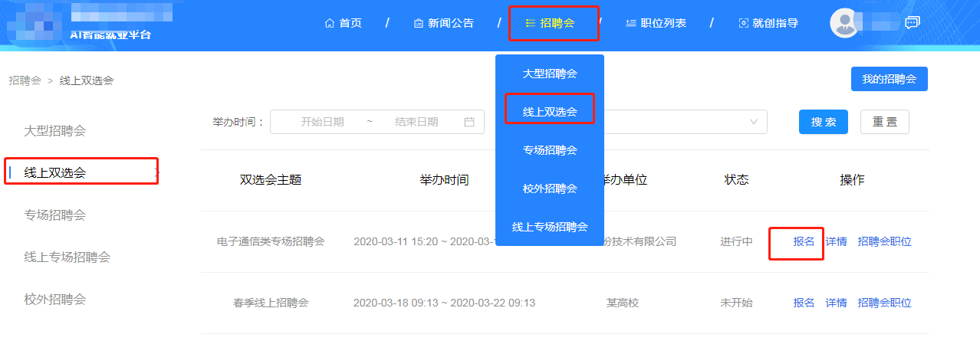The height and width of the screenshot is (354, 980).
Task: View 详情 of 春季线上招聘会
Action: tap(836, 303)
